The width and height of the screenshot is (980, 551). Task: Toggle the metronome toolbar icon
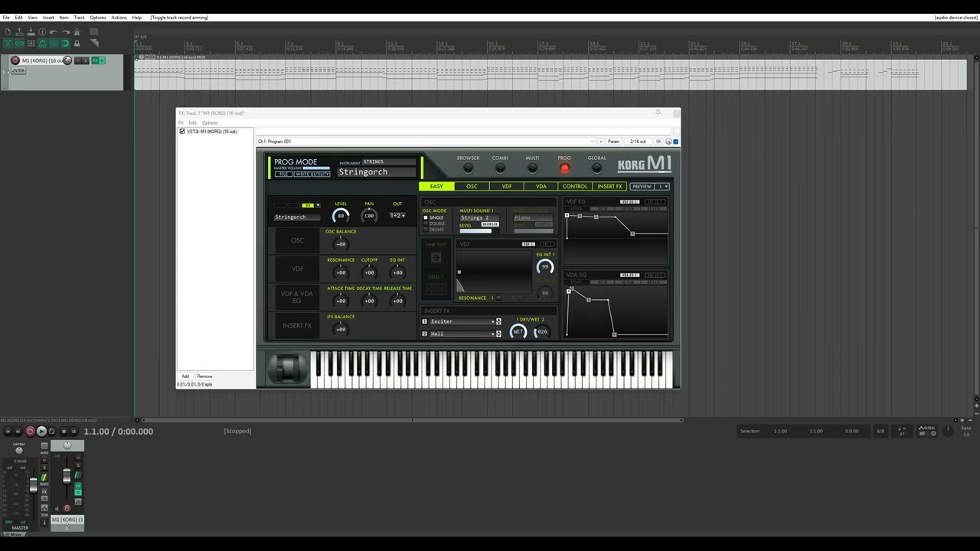click(x=77, y=32)
